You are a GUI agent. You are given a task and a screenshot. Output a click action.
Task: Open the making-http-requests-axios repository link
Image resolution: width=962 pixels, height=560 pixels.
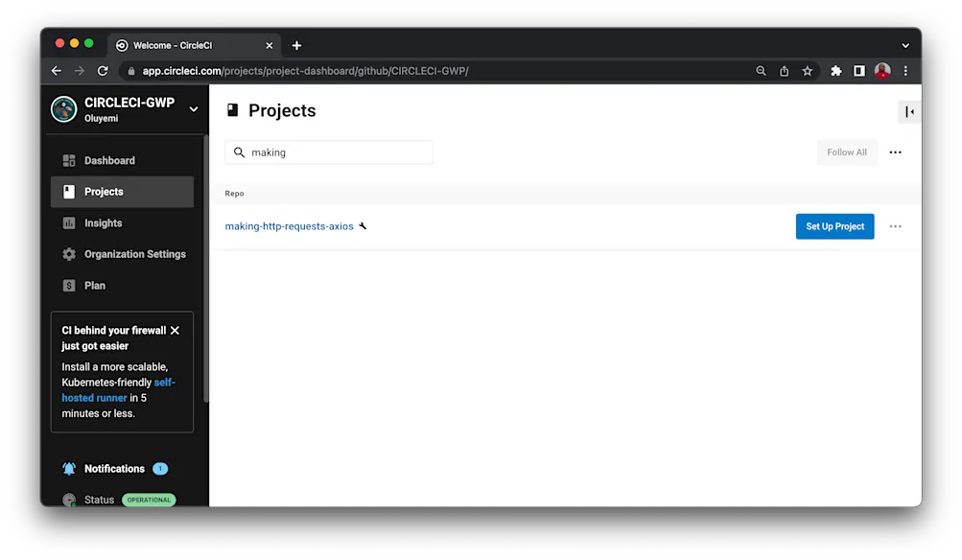288,225
